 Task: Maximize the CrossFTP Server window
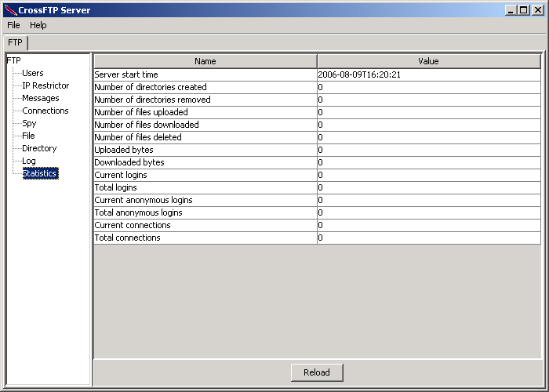(x=524, y=10)
